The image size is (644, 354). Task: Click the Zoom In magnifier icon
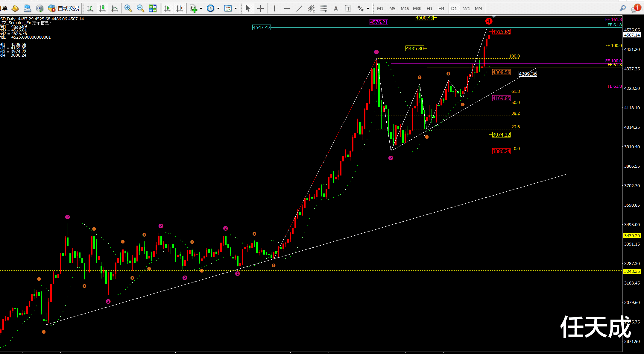(128, 8)
